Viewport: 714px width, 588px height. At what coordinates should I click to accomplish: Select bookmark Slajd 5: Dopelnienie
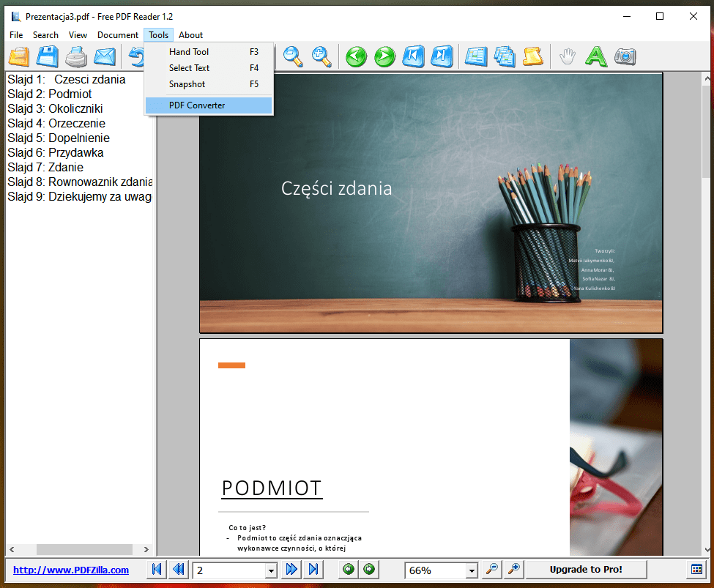pos(59,138)
